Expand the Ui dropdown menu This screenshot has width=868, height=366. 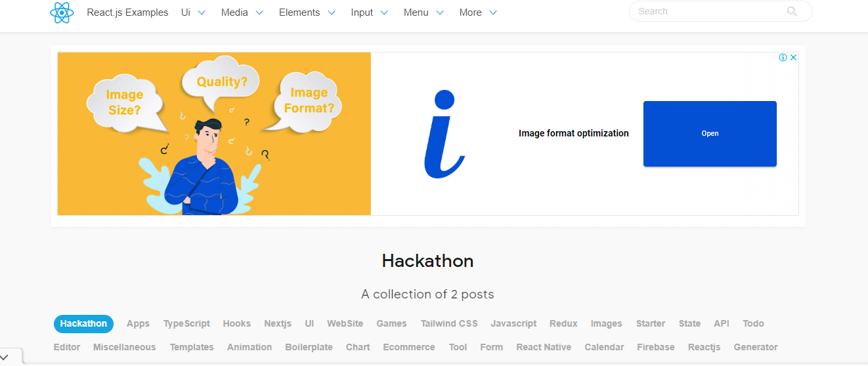[194, 12]
